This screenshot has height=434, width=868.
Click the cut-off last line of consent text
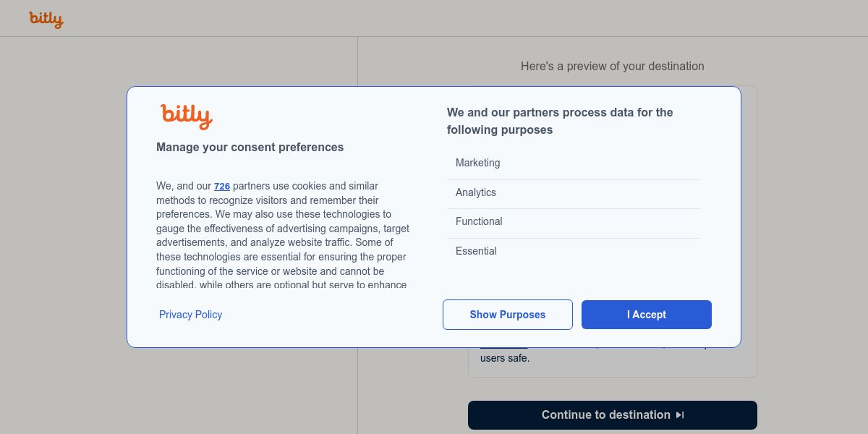[x=281, y=285]
